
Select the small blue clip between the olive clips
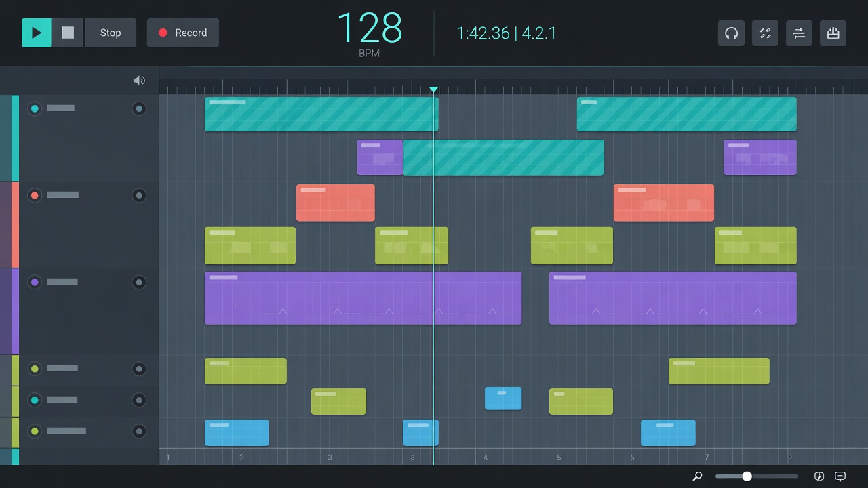coord(503,398)
